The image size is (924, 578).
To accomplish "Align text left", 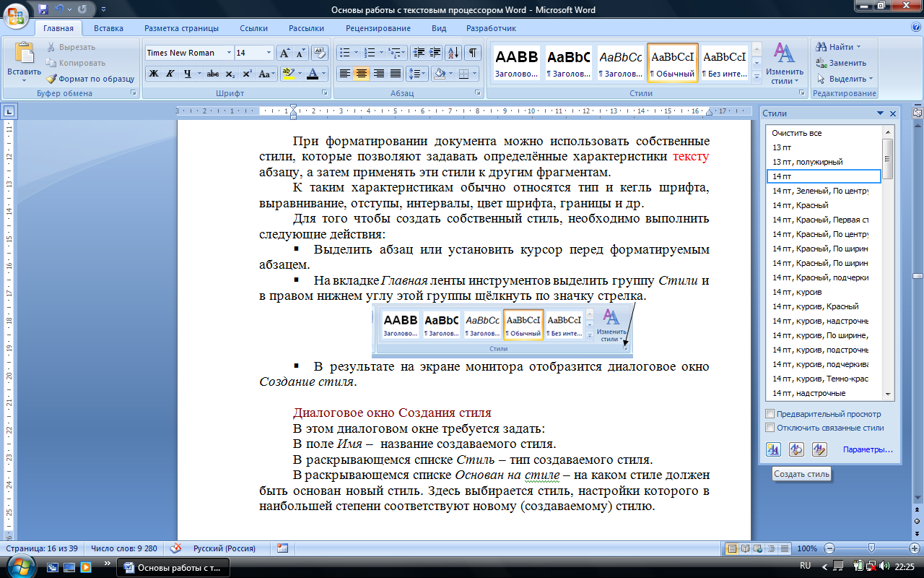I will pyautogui.click(x=345, y=74).
